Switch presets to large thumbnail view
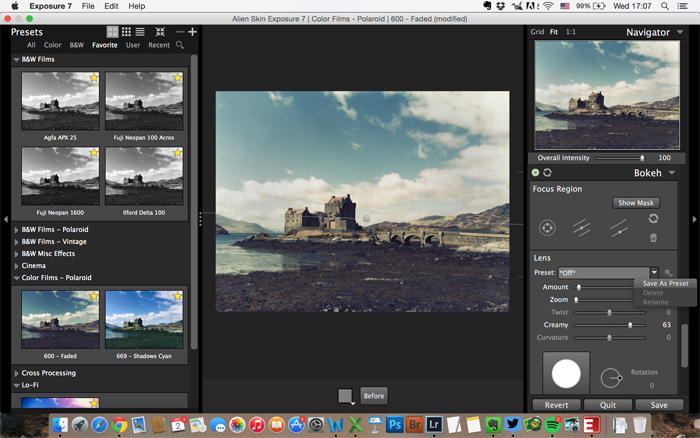The image size is (700, 438). (112, 32)
